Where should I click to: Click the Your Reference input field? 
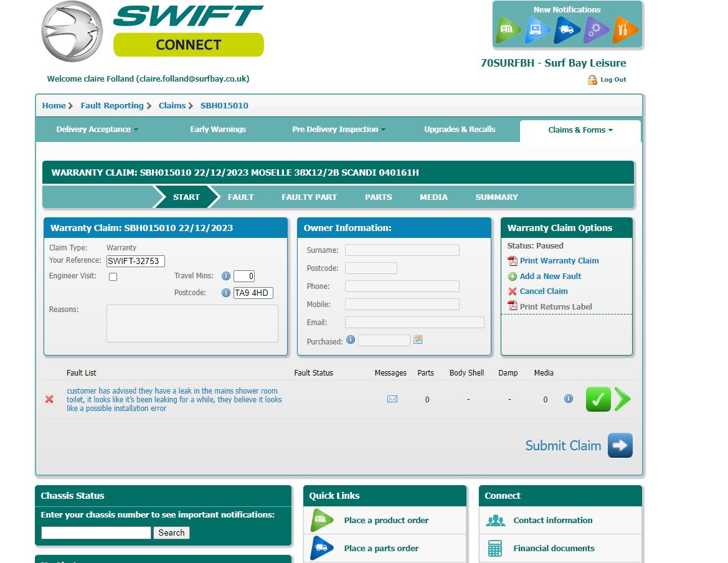pyautogui.click(x=136, y=261)
